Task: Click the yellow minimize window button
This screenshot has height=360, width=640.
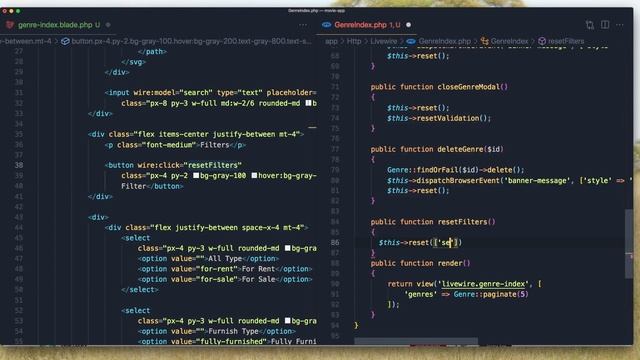Action: click(x=11, y=11)
